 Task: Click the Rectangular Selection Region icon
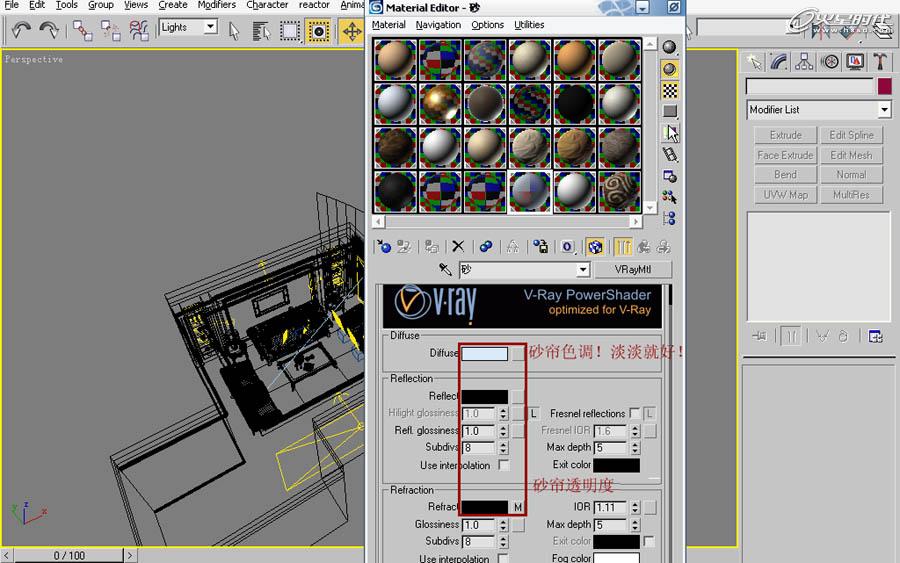click(290, 31)
